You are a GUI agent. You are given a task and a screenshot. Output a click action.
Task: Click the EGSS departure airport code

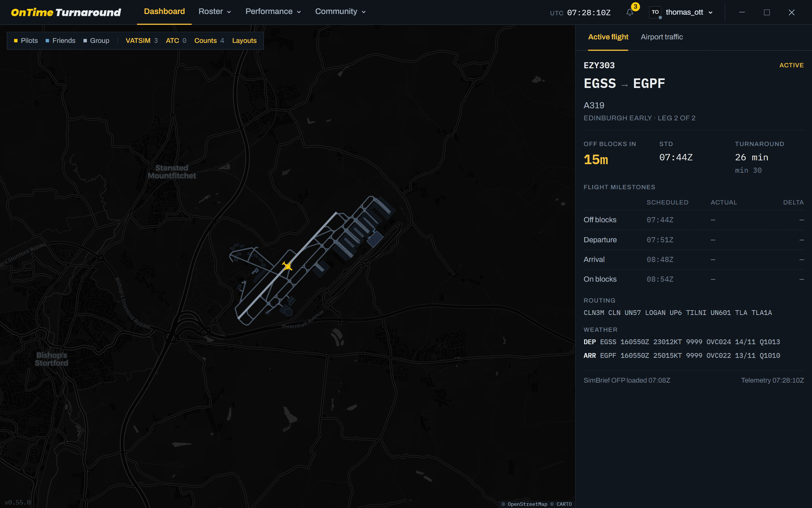(x=600, y=83)
